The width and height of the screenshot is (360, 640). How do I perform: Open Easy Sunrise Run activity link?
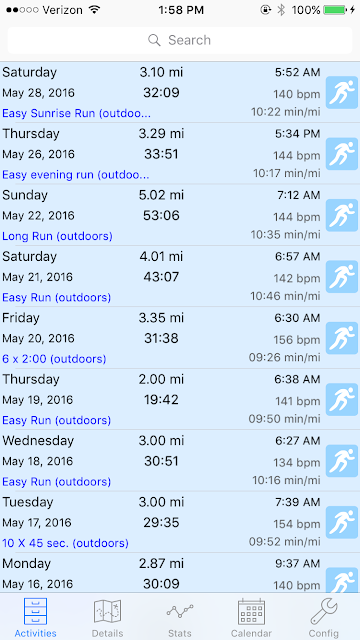76,113
